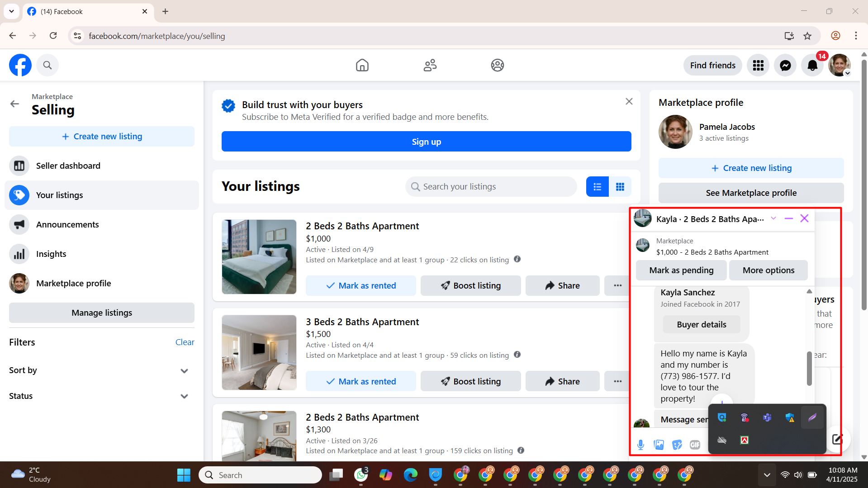Viewport: 868px width, 488px height.
Task: Open Windows Start menu
Action: [184, 475]
